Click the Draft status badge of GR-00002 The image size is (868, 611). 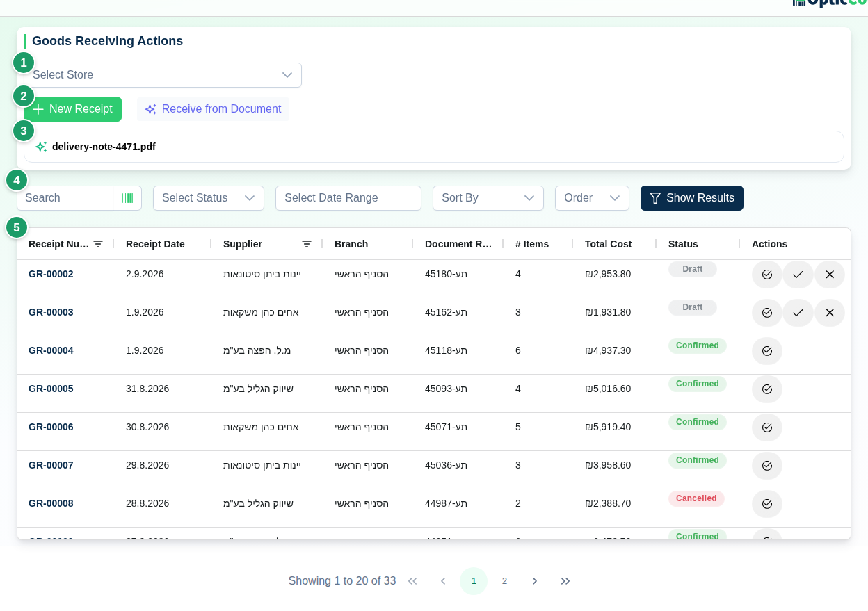pos(693,269)
